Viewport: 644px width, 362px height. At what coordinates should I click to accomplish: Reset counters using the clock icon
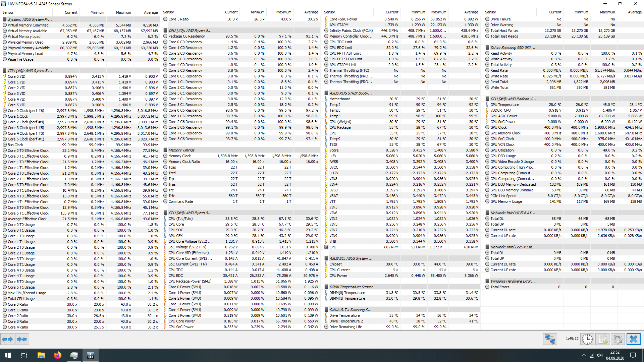point(587,339)
